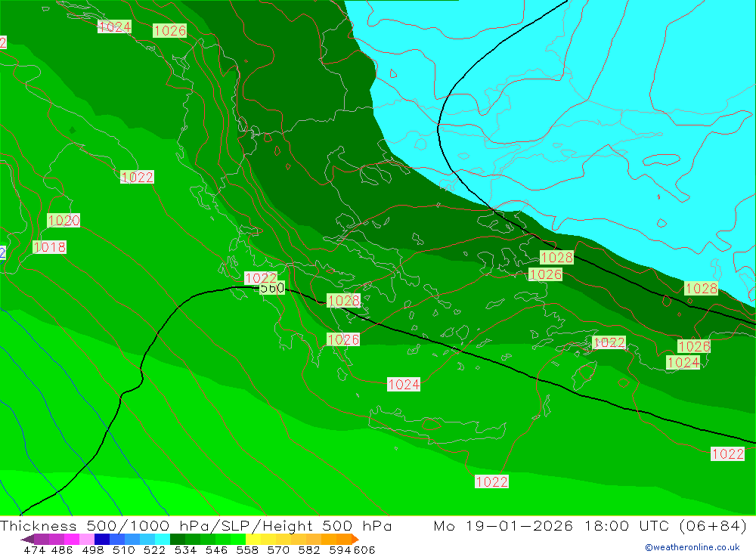Click the dark purple legend swatch above 474

42,539
